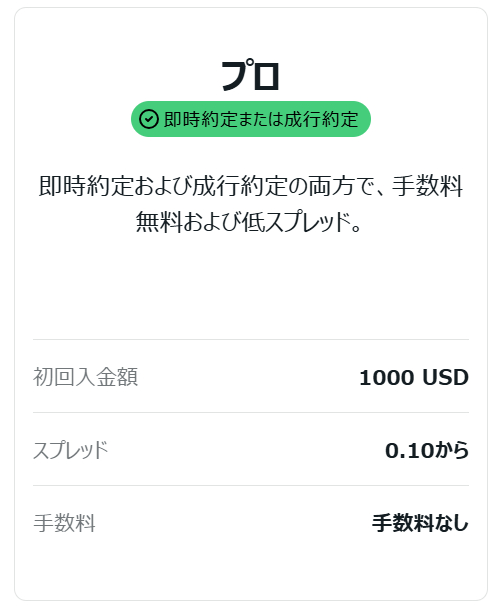Click the check-circle icon in the green badge
Image resolution: width=498 pixels, height=606 pixels.
(149, 119)
